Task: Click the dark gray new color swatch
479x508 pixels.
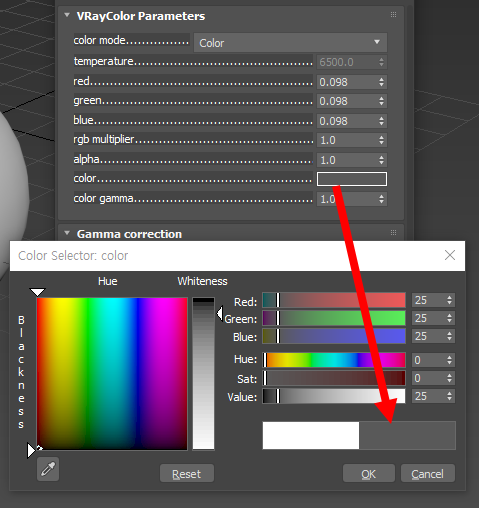Action: click(x=407, y=435)
